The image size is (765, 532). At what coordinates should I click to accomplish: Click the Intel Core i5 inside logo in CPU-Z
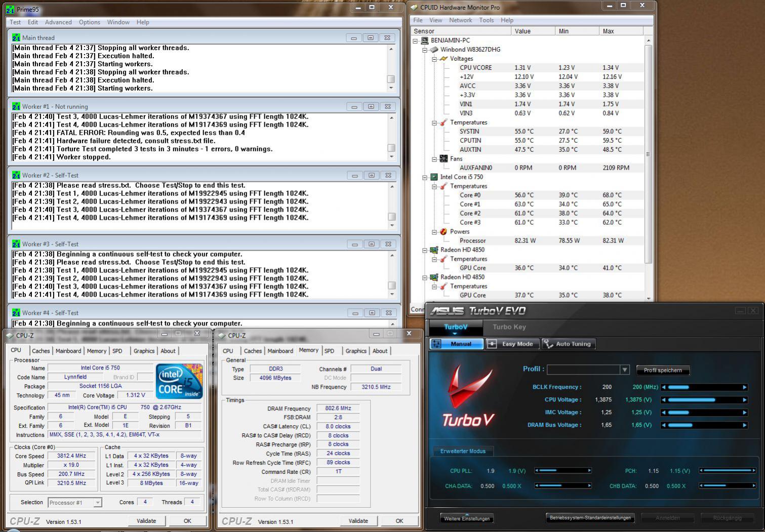point(179,381)
